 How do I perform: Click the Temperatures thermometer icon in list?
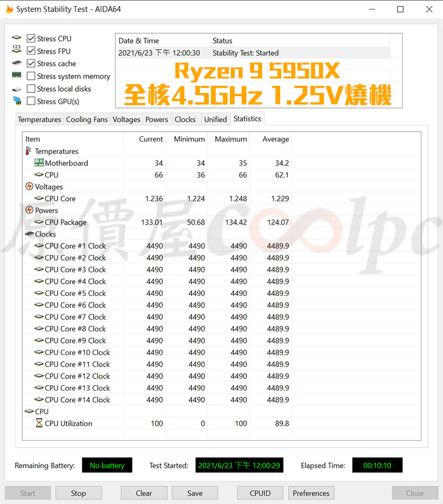click(29, 150)
